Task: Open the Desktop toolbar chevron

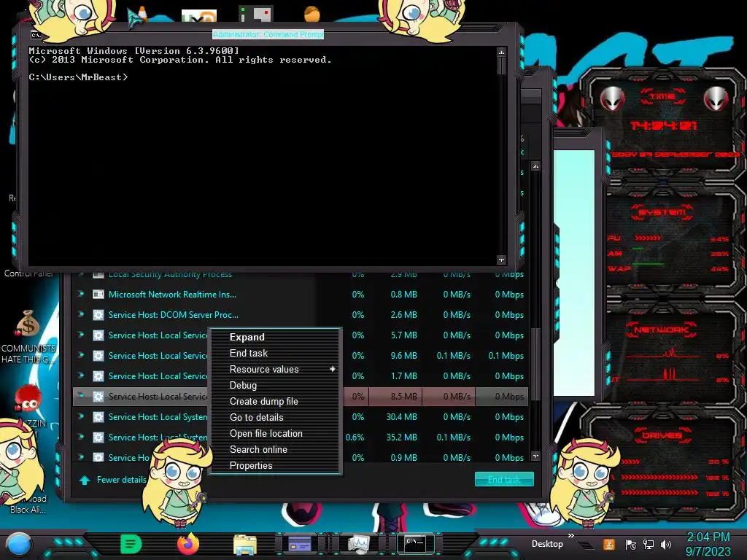Action: coord(570,536)
